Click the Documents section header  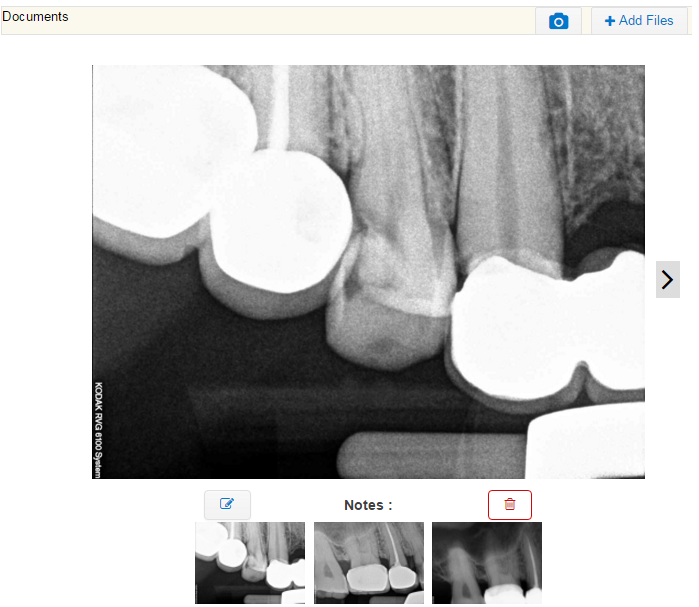click(35, 16)
